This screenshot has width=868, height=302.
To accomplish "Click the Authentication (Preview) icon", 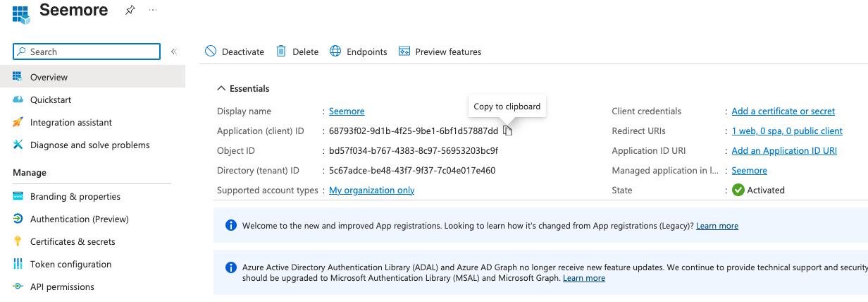I will point(18,219).
